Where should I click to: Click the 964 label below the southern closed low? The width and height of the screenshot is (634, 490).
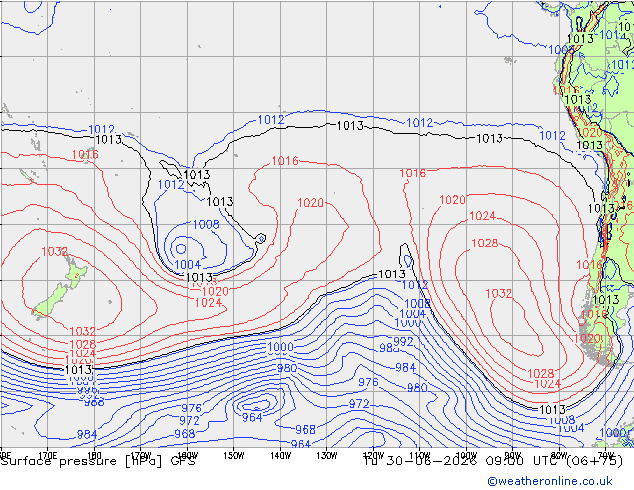coord(252,417)
